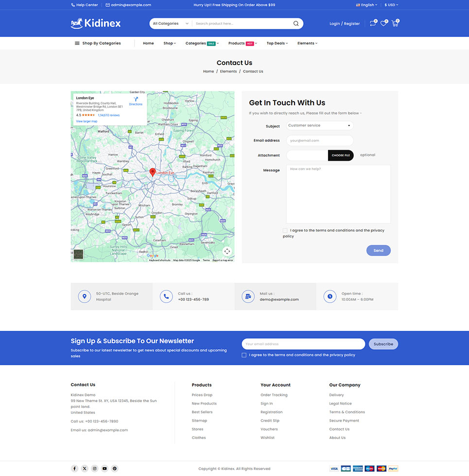The height and width of the screenshot is (476, 469).
Task: Click the Login / Register link
Action: tap(345, 23)
